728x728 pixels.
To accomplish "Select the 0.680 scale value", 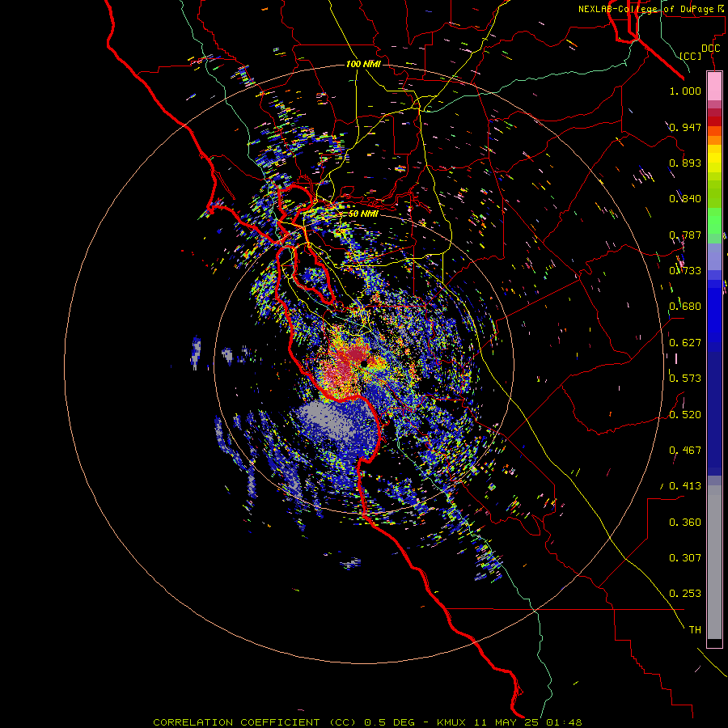I will [685, 307].
